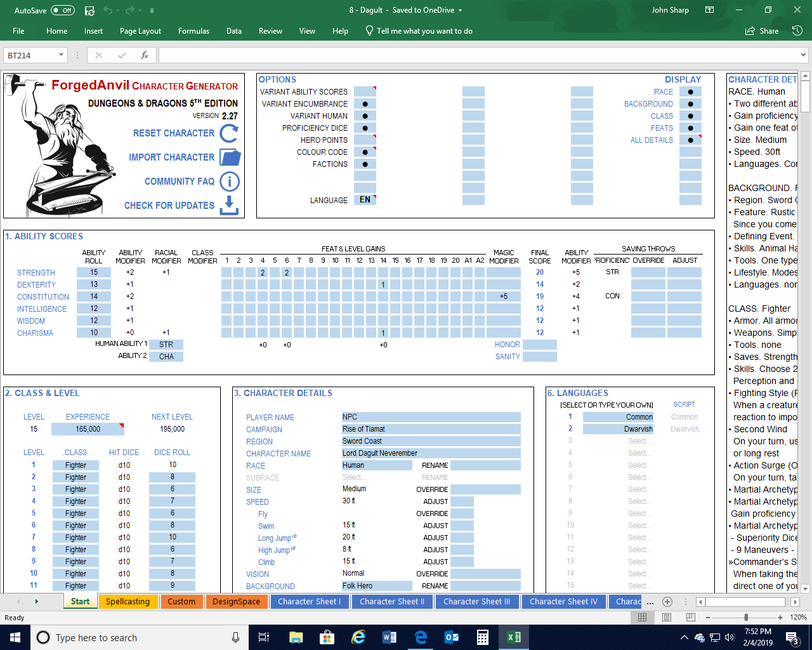
Task: Add a new sheet with plus icon
Action: [667, 601]
